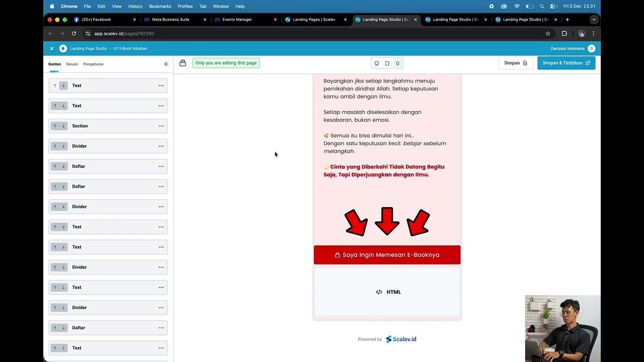Select the Section block row

click(x=108, y=126)
